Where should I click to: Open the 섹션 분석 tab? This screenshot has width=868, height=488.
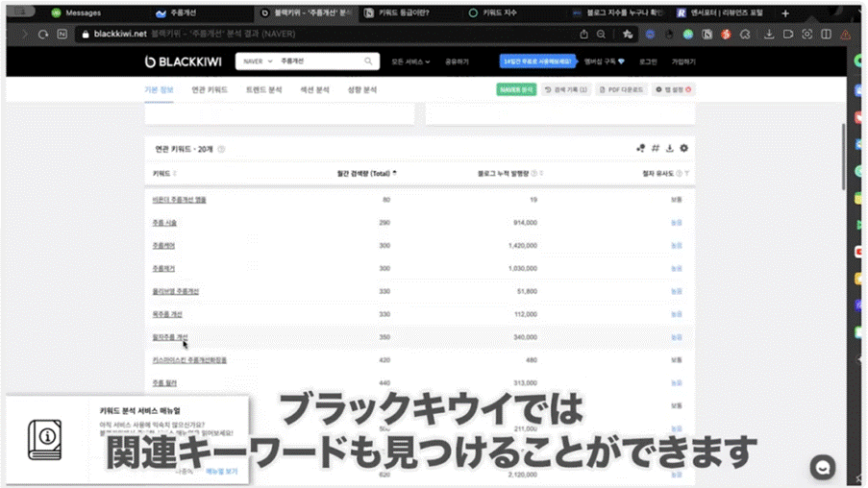(x=315, y=89)
